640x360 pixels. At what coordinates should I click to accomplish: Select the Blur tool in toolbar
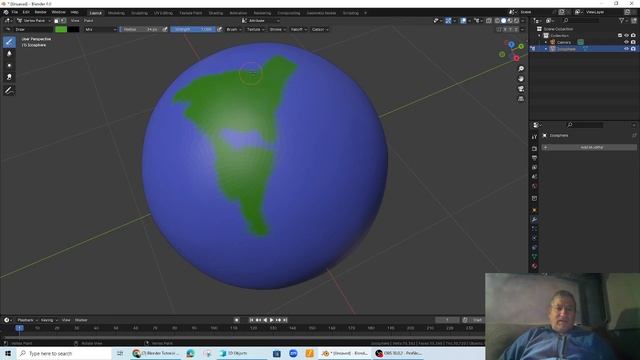(x=9, y=53)
